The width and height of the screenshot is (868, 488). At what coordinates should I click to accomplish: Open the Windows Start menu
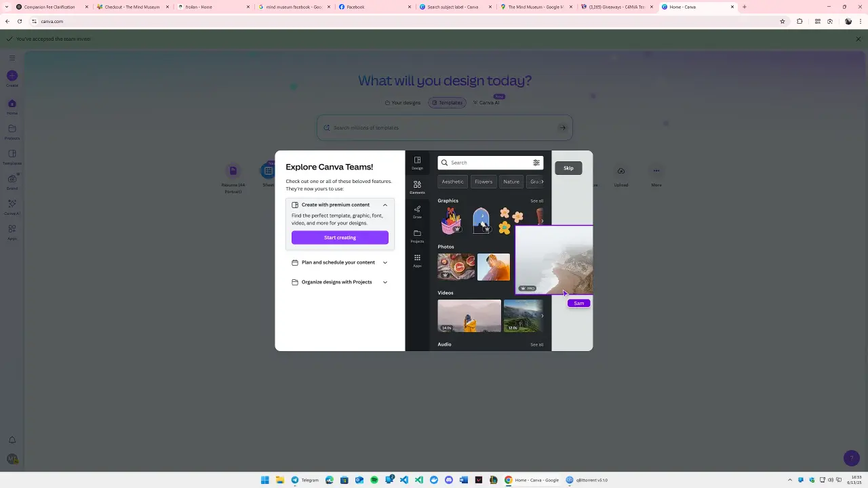(x=264, y=480)
